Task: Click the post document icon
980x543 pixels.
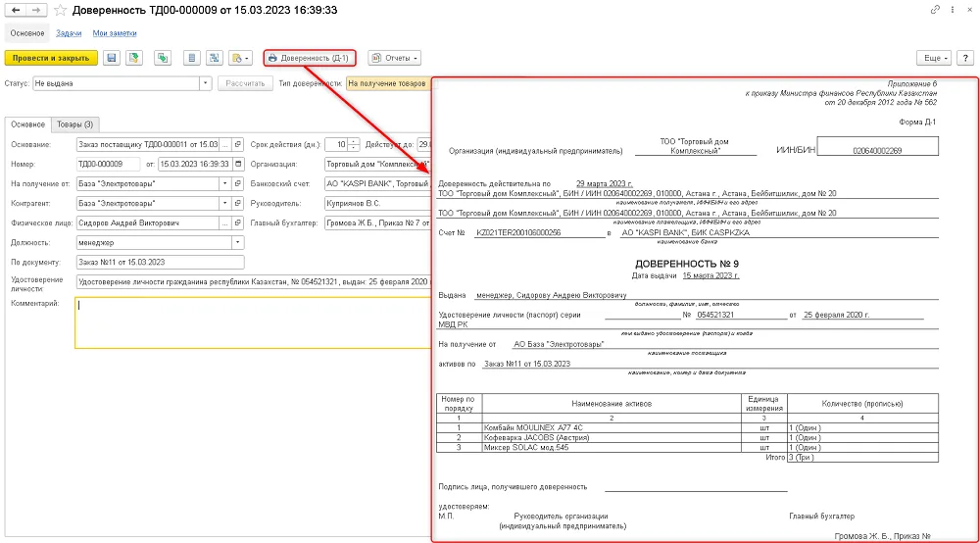Action: pos(133,58)
